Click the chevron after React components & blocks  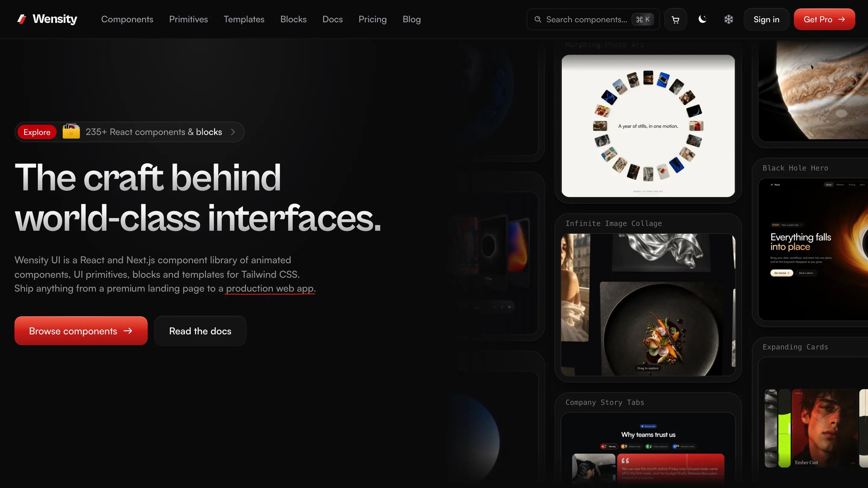233,132
